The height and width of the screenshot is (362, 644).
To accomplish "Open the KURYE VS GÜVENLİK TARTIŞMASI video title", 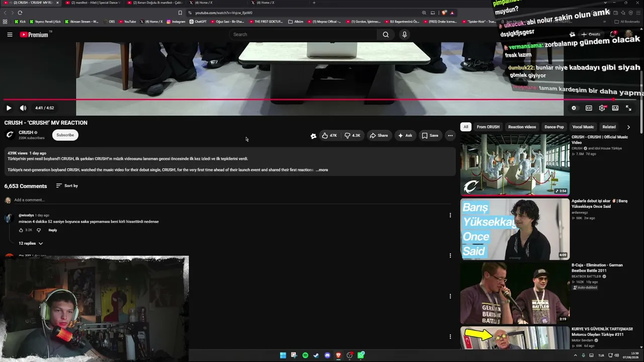I will pyautogui.click(x=602, y=332).
